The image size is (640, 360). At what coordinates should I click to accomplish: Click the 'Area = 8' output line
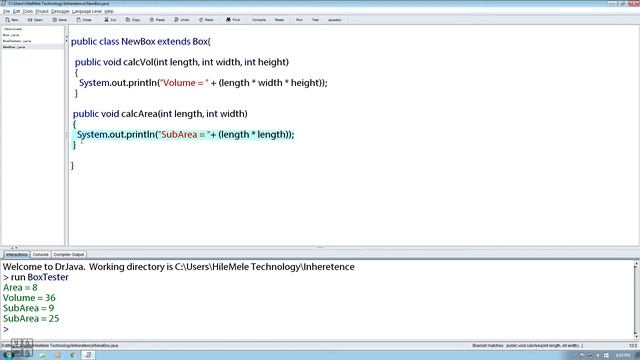point(20,288)
